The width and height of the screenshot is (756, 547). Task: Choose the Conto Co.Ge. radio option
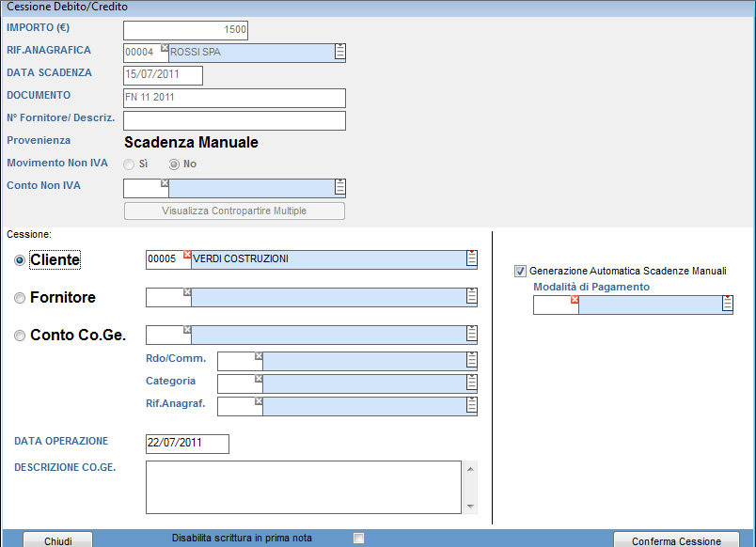pyautogui.click(x=20, y=336)
